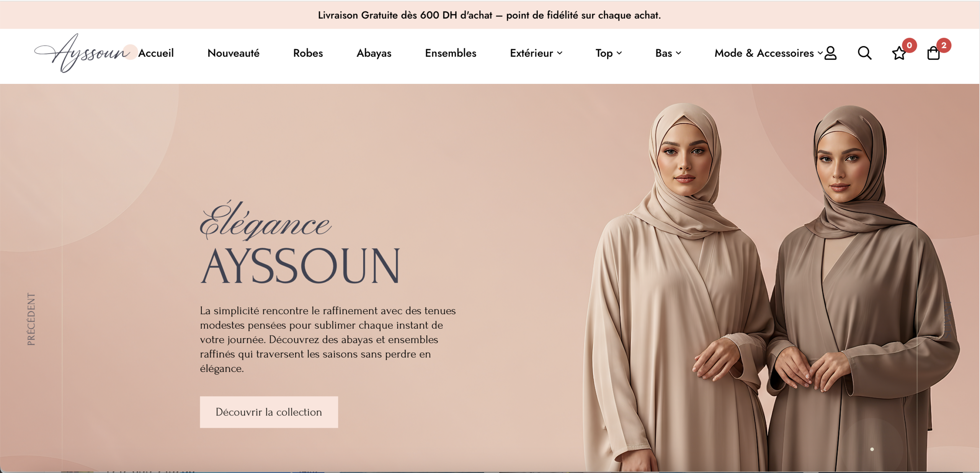
Task: Expand the Bas dropdown menu
Action: coord(668,53)
